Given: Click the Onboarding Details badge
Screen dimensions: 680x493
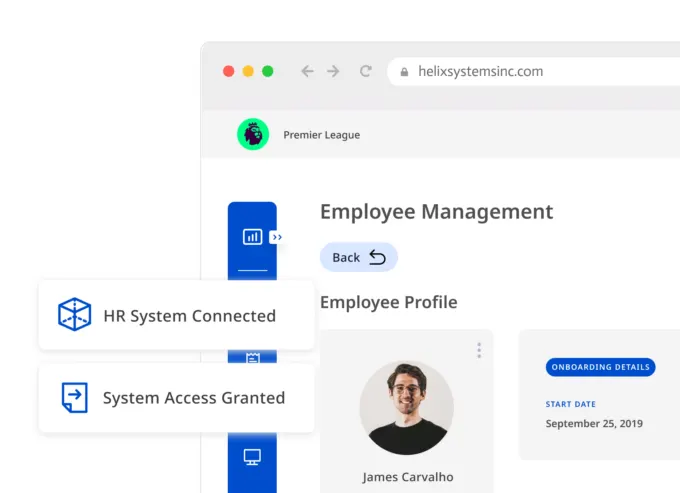Looking at the screenshot, I should (x=600, y=367).
